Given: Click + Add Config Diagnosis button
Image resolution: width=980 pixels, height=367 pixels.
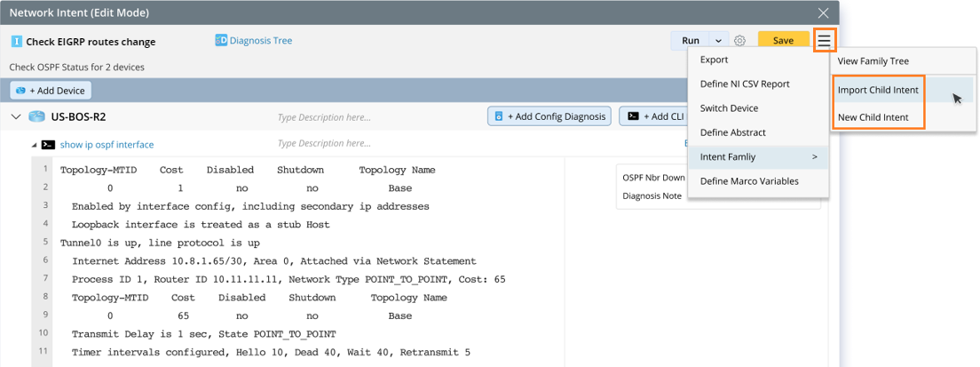Looking at the screenshot, I should click(x=549, y=116).
